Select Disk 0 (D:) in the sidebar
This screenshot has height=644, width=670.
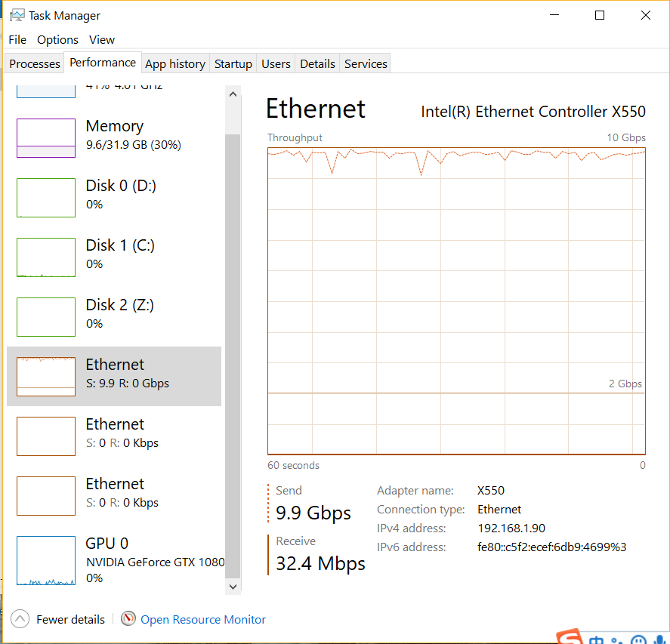click(x=114, y=197)
